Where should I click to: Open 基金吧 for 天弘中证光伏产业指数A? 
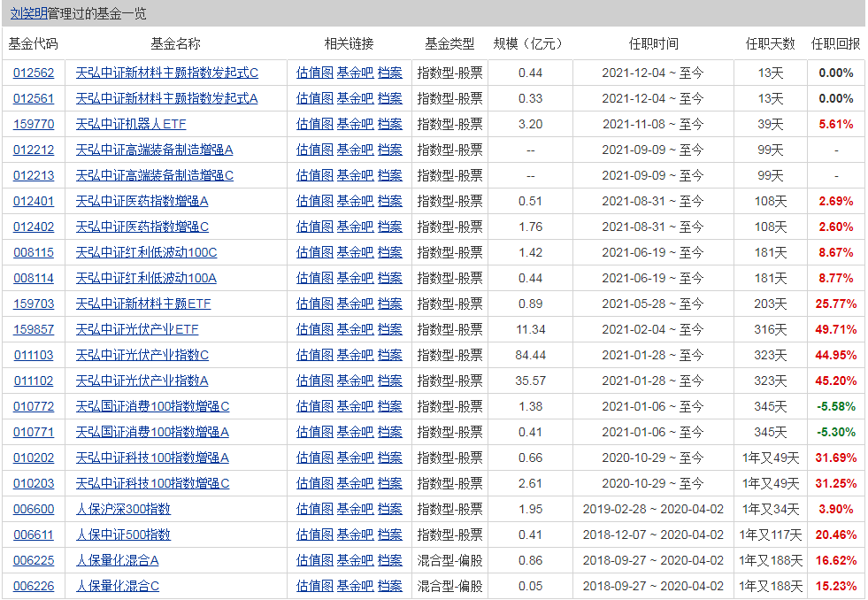tap(355, 381)
